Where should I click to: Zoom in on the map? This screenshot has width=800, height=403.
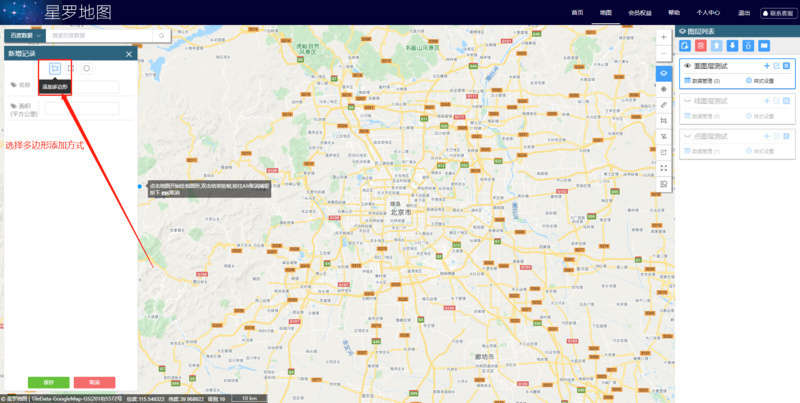pos(663,37)
